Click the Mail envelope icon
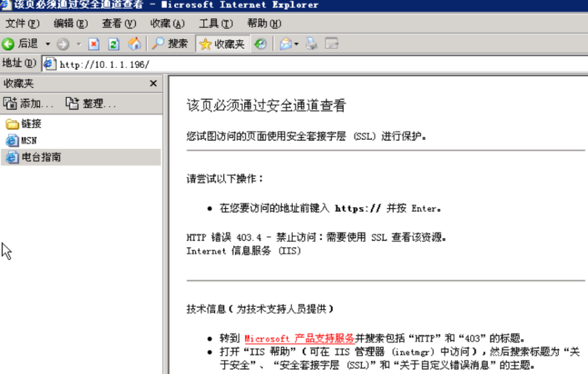 click(x=285, y=44)
